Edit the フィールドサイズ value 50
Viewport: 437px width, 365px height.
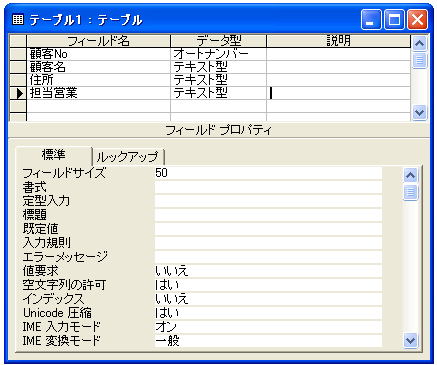coord(268,173)
